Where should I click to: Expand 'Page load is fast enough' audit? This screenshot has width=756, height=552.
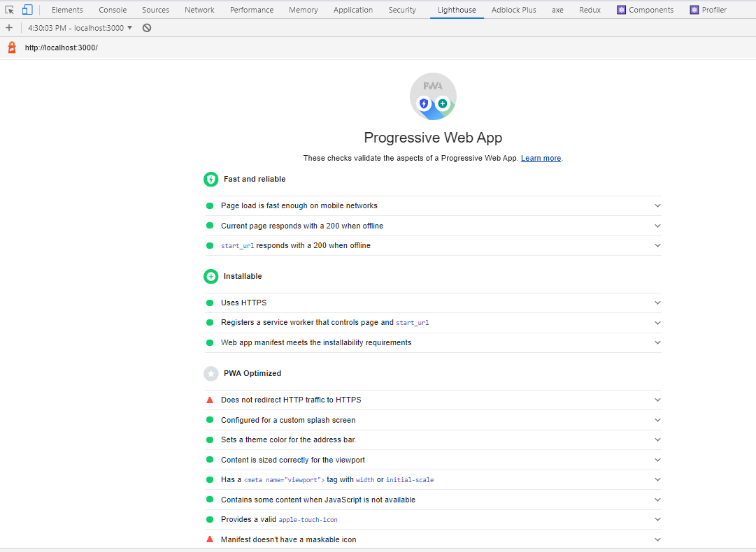pos(657,205)
